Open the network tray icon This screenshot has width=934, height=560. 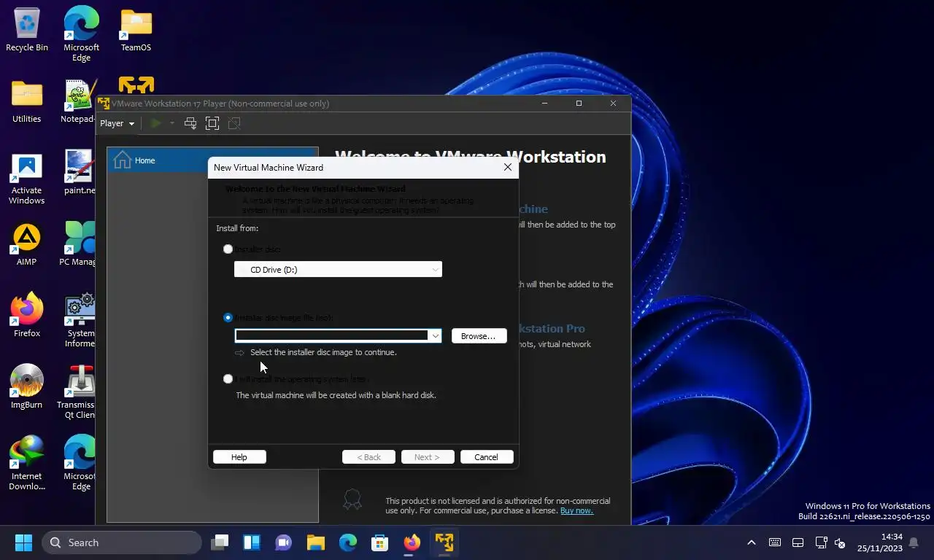click(x=821, y=542)
